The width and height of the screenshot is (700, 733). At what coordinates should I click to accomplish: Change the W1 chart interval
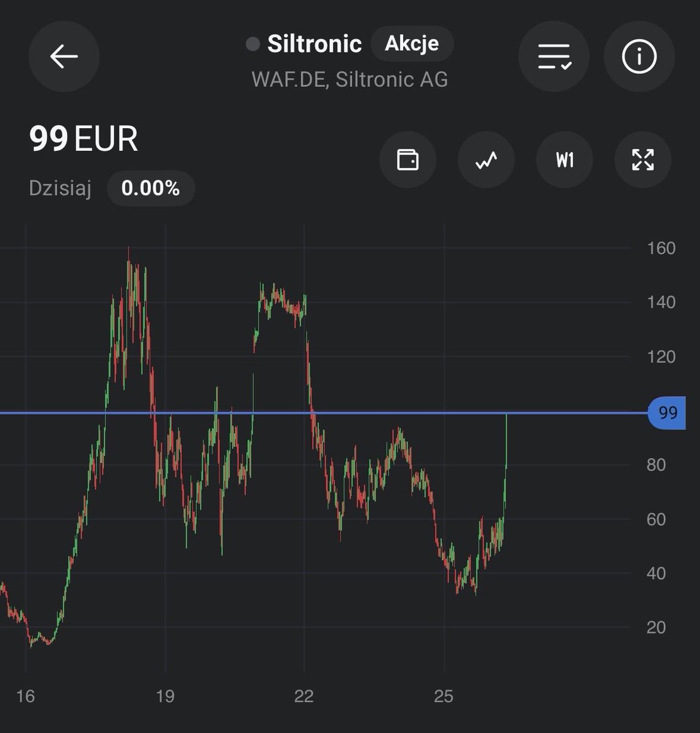(564, 160)
